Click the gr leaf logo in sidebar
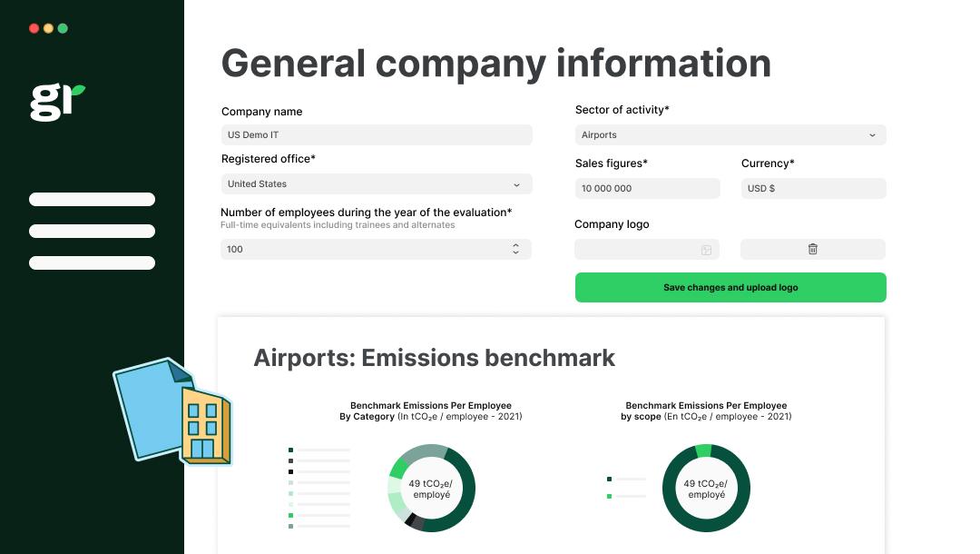 pyautogui.click(x=57, y=101)
